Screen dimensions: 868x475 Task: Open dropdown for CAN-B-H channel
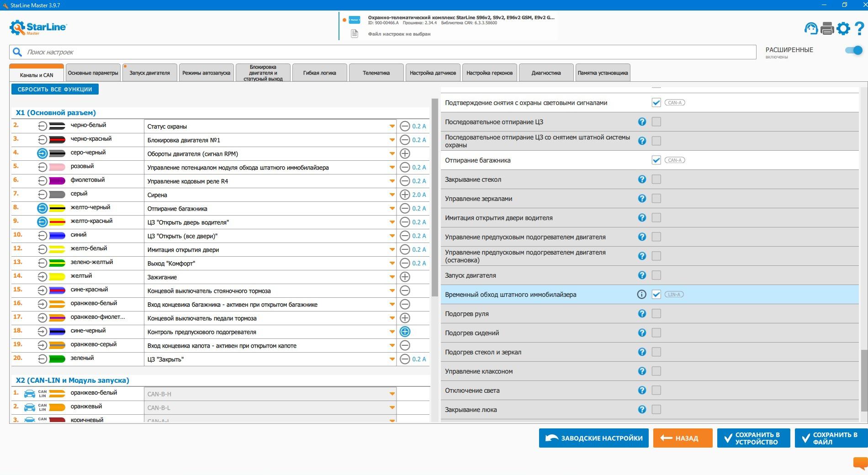pos(392,394)
